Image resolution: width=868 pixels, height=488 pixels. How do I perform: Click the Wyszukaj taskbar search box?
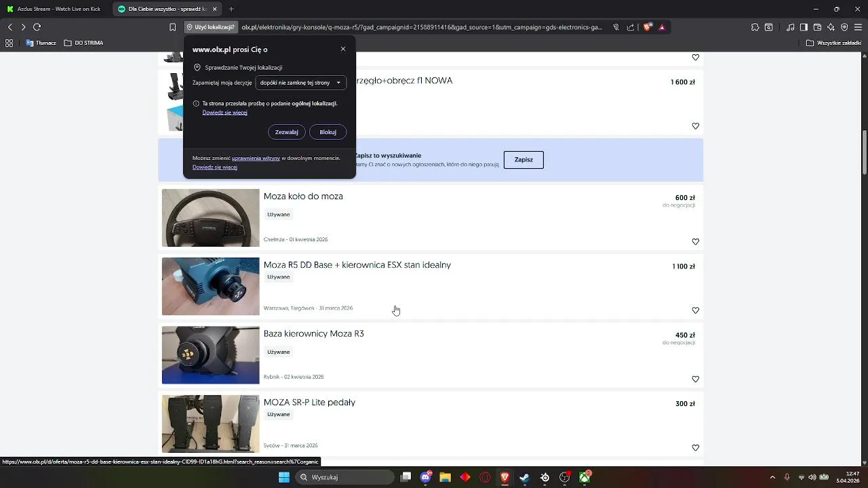coord(345,477)
